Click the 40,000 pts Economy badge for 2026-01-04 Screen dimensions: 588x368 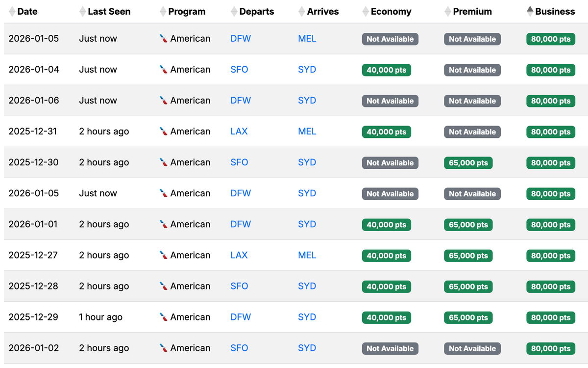(x=387, y=70)
